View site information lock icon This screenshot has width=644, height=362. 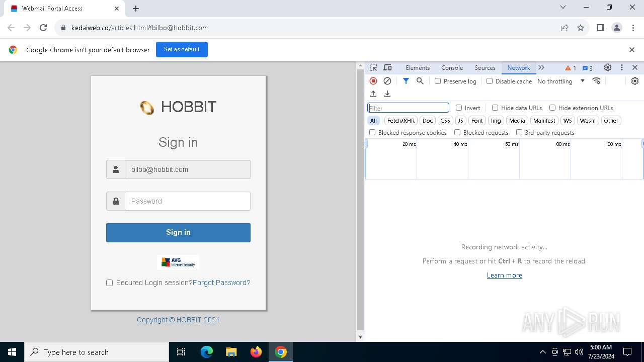pos(63,28)
